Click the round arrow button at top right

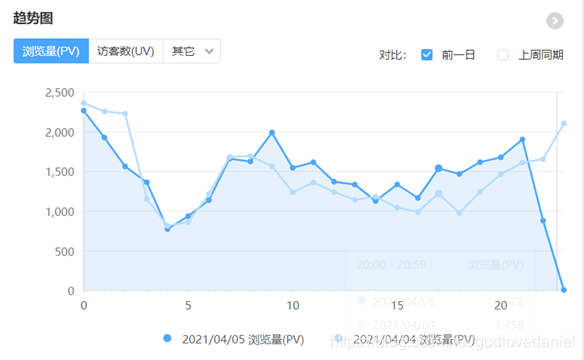tap(555, 21)
